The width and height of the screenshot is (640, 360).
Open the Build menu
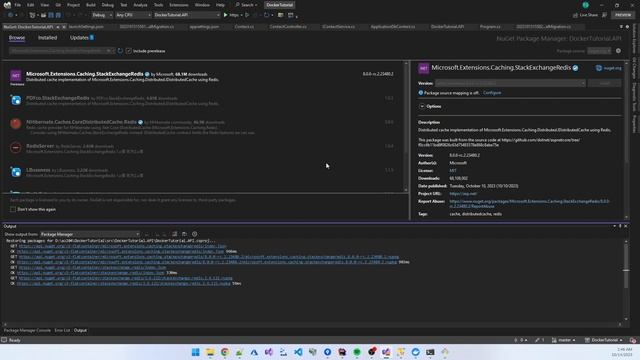[91, 5]
